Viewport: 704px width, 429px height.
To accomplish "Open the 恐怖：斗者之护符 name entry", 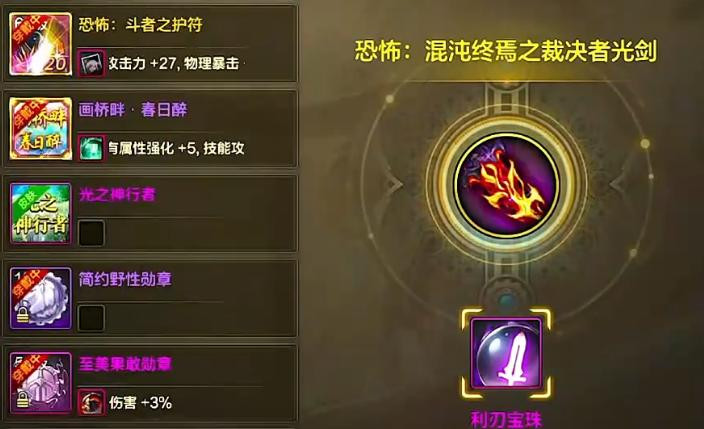I will tap(141, 24).
